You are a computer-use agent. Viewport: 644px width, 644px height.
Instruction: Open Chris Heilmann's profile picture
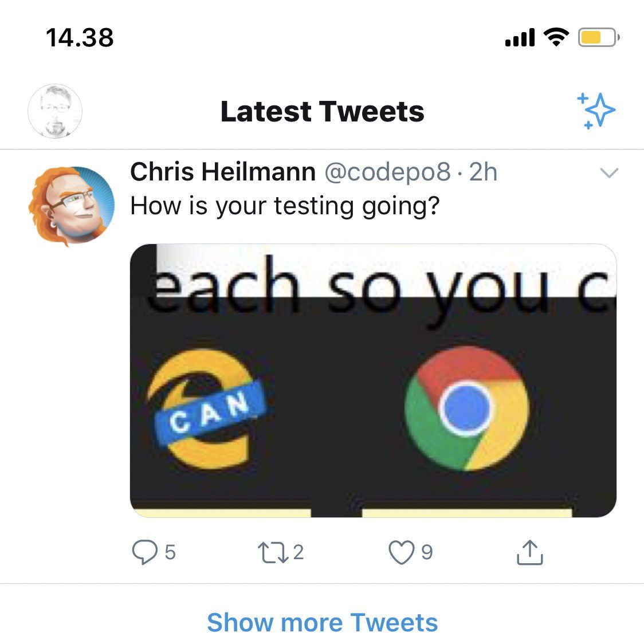(72, 206)
